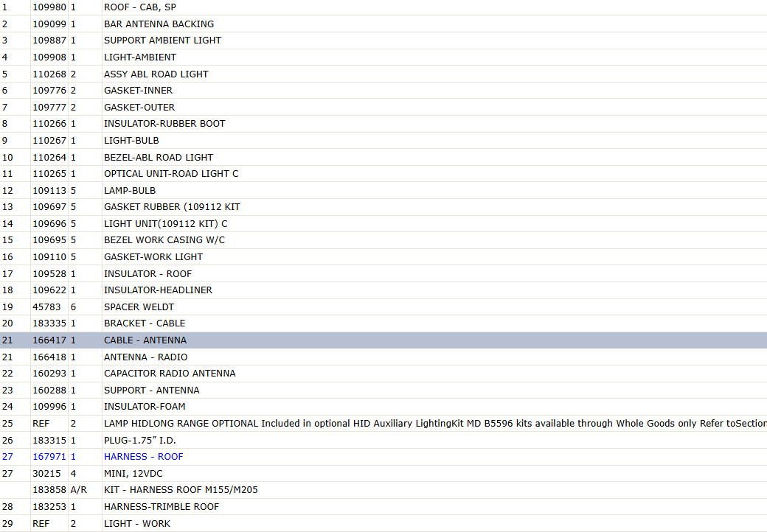Click the ANTENNA - RADIO part row
The width and height of the screenshot is (767, 532).
(383, 357)
